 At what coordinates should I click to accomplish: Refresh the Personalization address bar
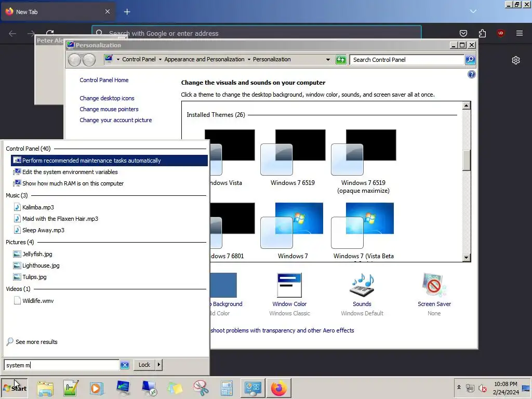[341, 60]
